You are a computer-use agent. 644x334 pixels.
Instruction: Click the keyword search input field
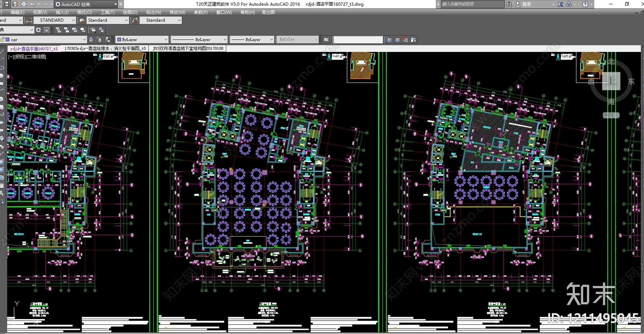[x=471, y=4]
